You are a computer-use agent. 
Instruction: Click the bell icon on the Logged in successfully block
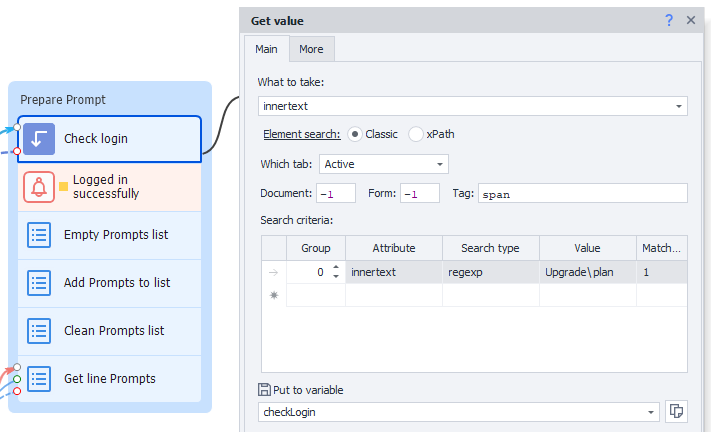tap(39, 187)
